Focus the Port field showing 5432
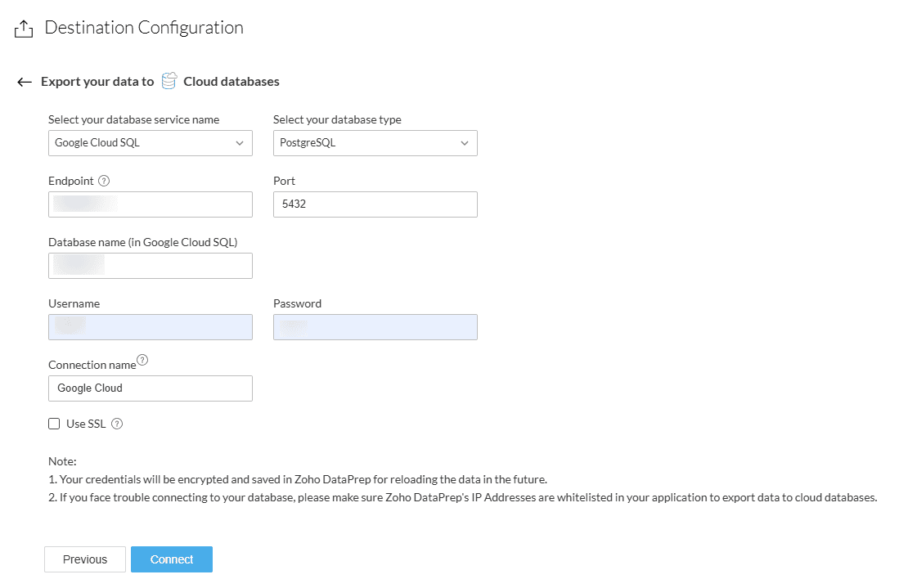 pos(375,204)
